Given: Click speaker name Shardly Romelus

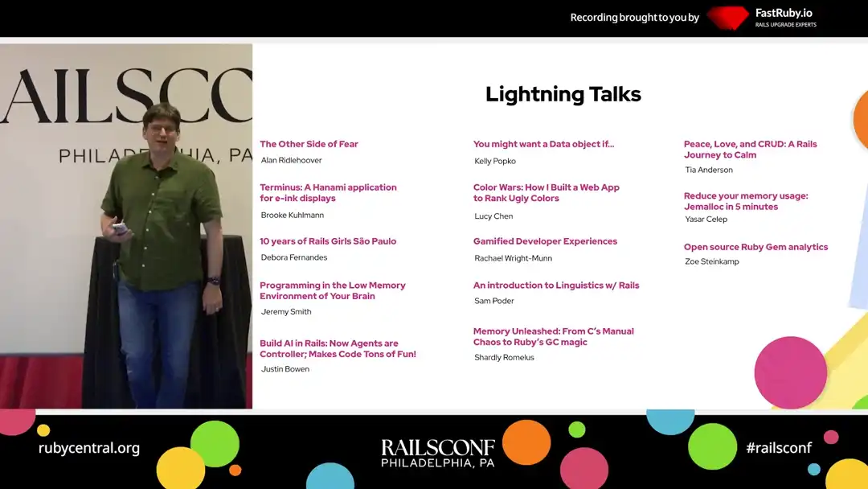Looking at the screenshot, I should [x=504, y=358].
